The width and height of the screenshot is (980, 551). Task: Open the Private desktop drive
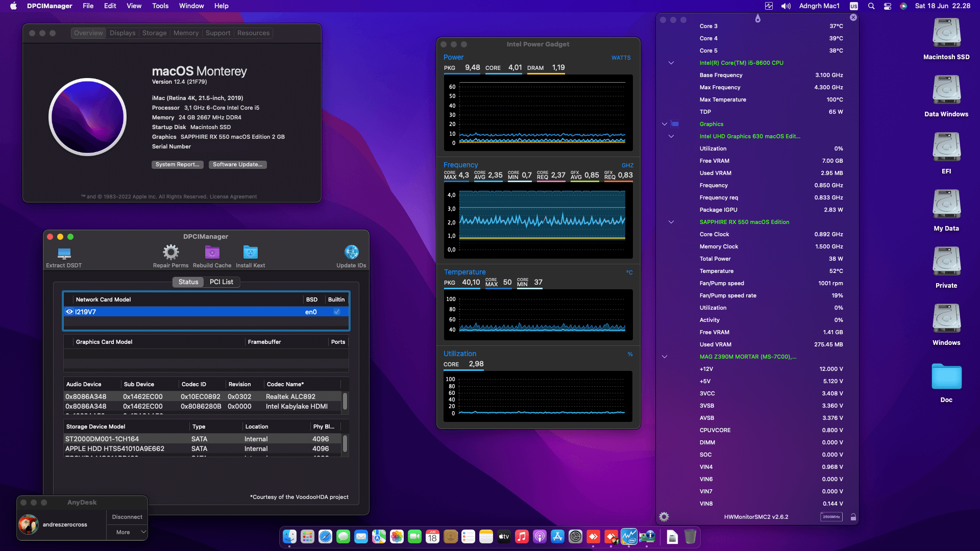tap(946, 267)
